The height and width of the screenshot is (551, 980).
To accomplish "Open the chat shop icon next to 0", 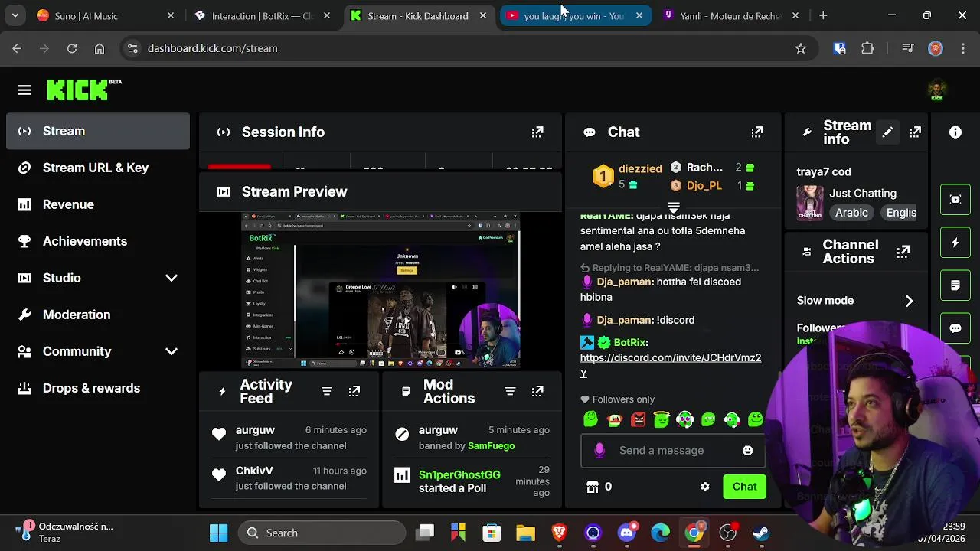I will point(592,487).
